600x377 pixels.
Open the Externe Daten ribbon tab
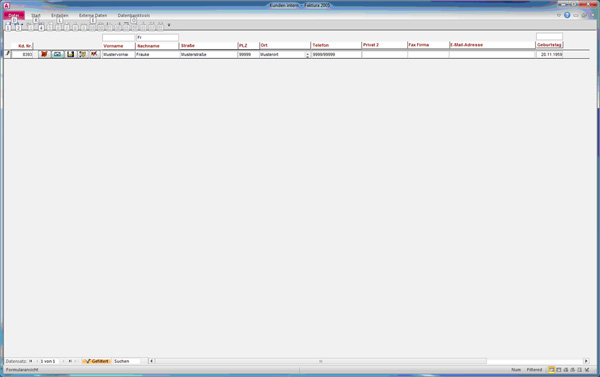(x=93, y=15)
